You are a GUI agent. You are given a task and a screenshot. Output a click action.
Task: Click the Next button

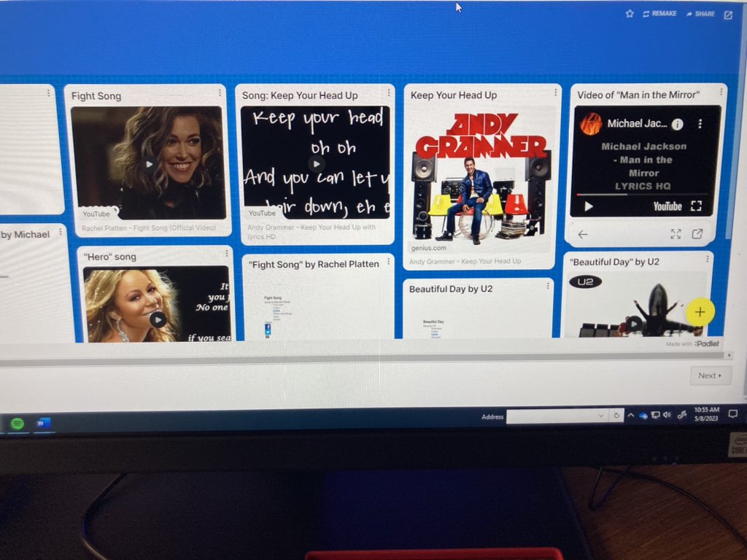(x=711, y=376)
